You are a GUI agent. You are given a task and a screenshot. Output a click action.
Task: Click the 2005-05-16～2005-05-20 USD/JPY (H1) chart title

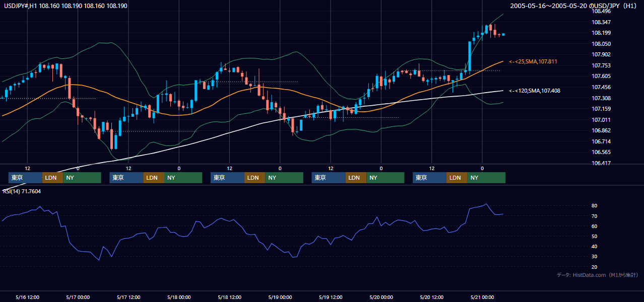point(573,6)
